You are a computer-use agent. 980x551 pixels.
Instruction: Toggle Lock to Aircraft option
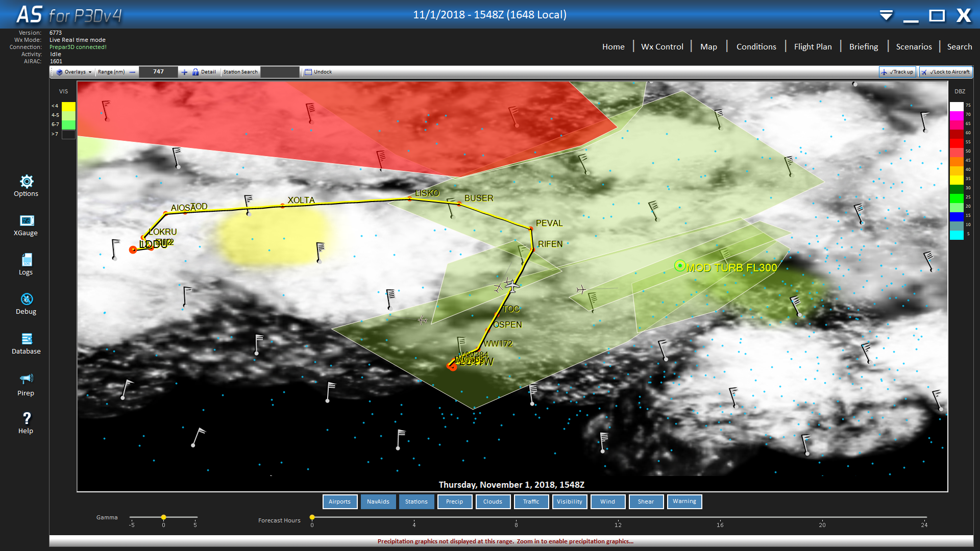946,72
